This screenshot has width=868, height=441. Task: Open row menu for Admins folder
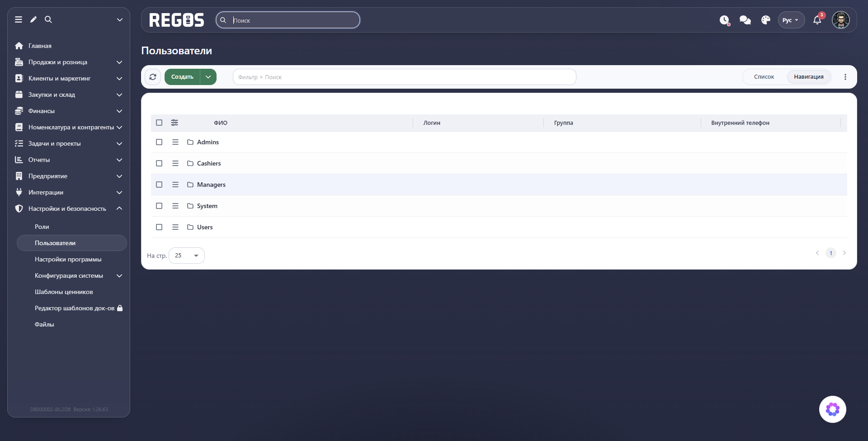[175, 142]
